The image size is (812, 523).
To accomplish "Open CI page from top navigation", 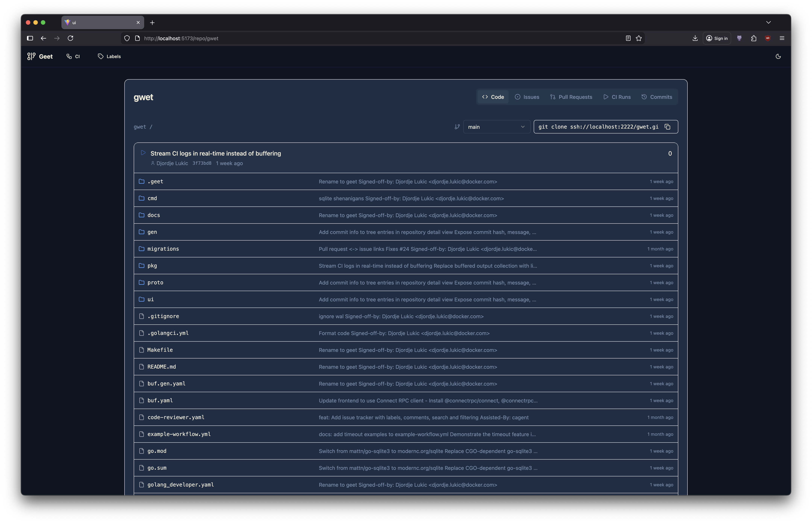I will pos(73,56).
